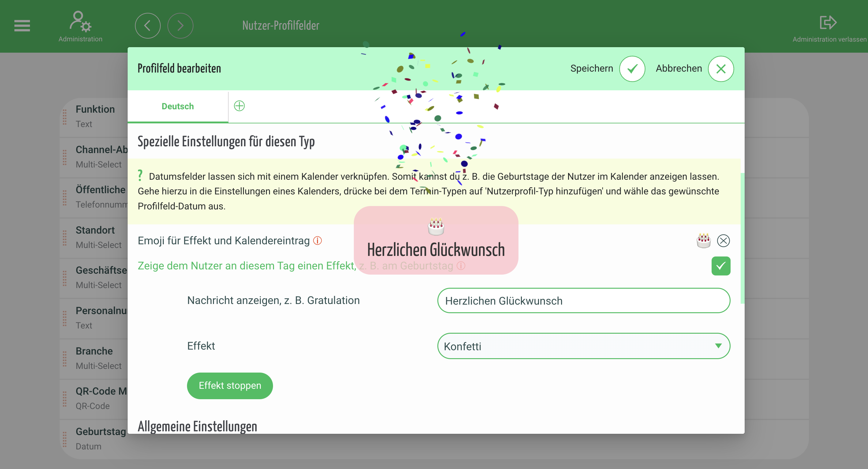868x469 pixels.
Task: Select the Deutsch language tab
Action: coord(178,107)
